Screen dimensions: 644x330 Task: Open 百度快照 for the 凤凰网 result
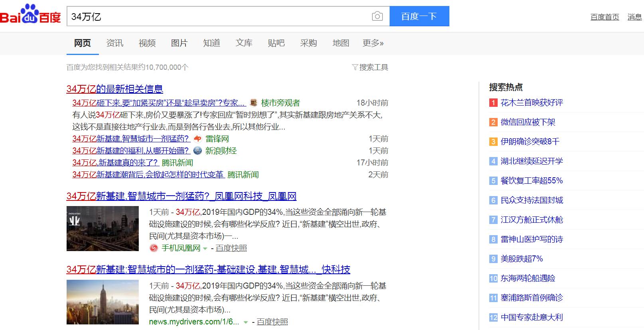point(231,248)
